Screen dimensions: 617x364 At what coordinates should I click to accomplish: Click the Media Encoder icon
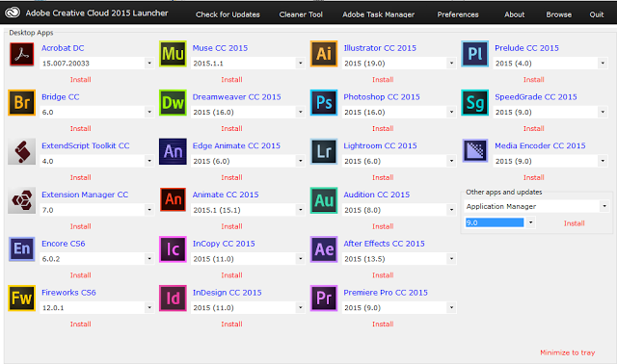coord(475,151)
